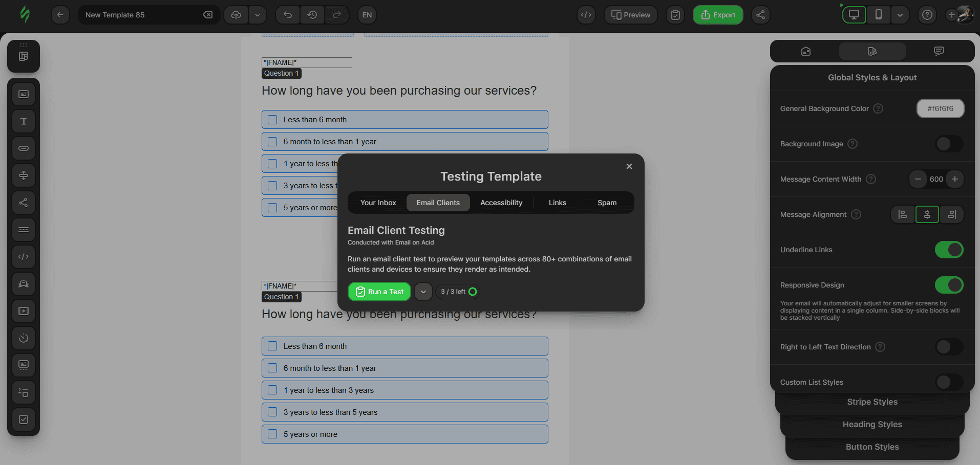Viewport: 980px width, 465px height.
Task: Click the Undo icon in the top toolbar
Action: click(287, 15)
